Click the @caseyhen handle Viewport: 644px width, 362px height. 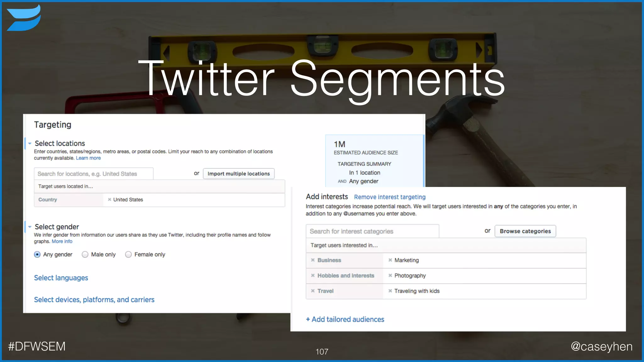tap(602, 347)
